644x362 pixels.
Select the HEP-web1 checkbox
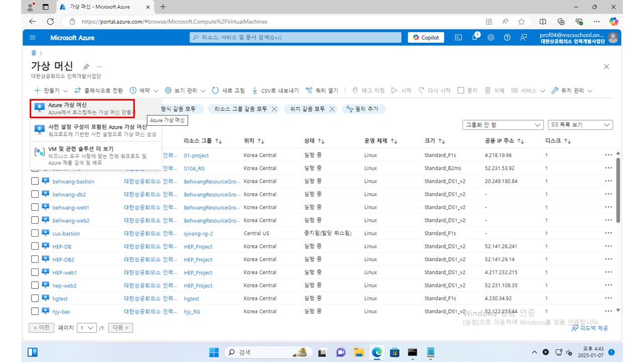(x=35, y=273)
